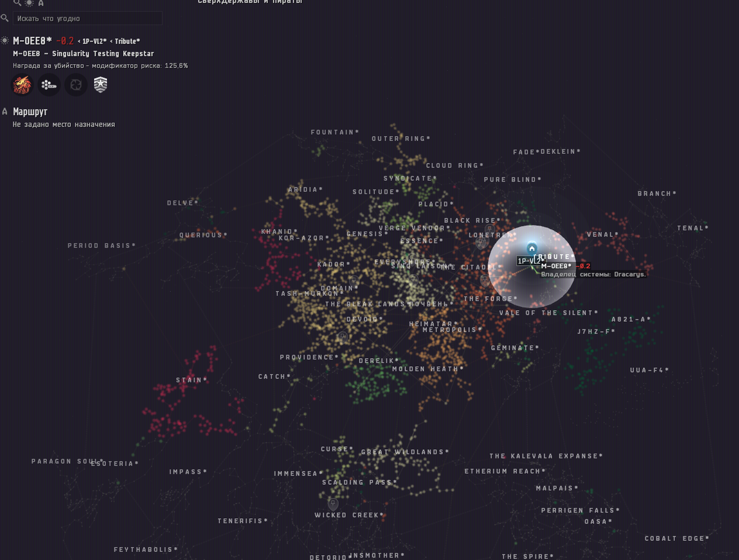Screen dimensions: 739x560
Task: Select the THE KALEVALA EXPANSE* label
Action: tap(547, 457)
